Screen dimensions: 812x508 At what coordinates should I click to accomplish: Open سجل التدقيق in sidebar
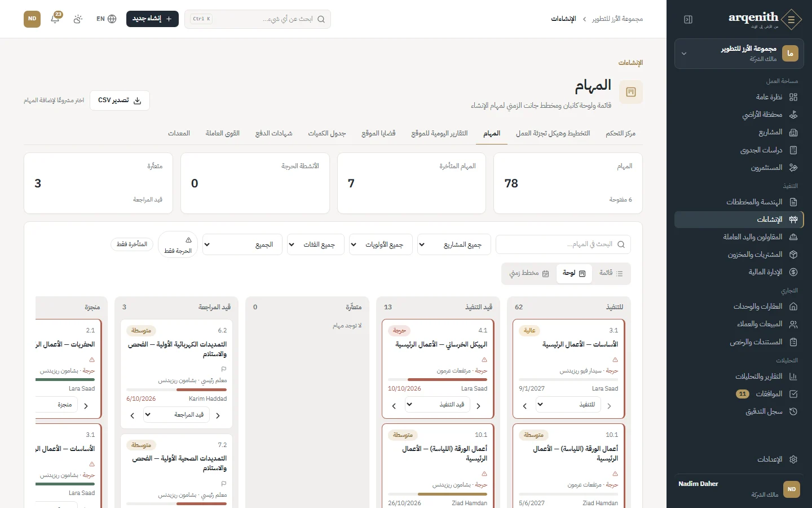(x=739, y=411)
